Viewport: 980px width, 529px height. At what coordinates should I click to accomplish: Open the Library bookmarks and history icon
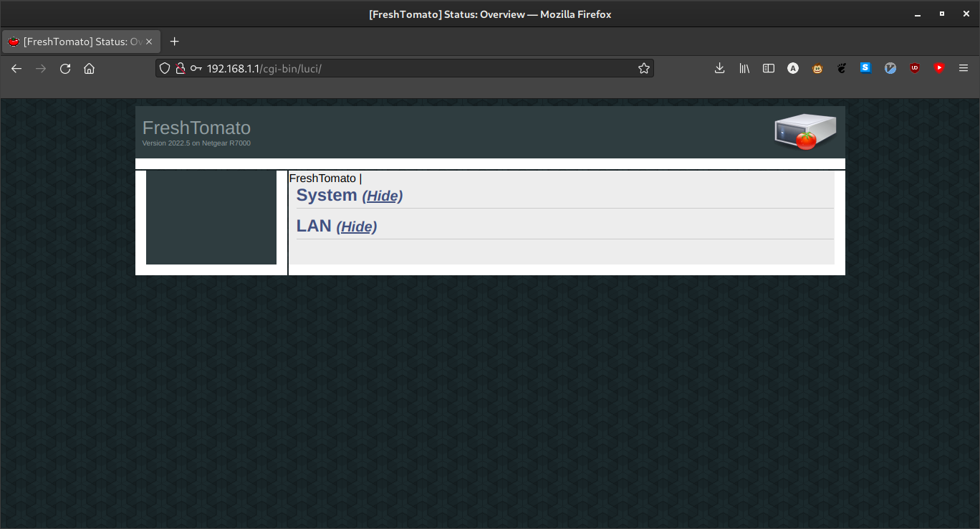(x=744, y=68)
